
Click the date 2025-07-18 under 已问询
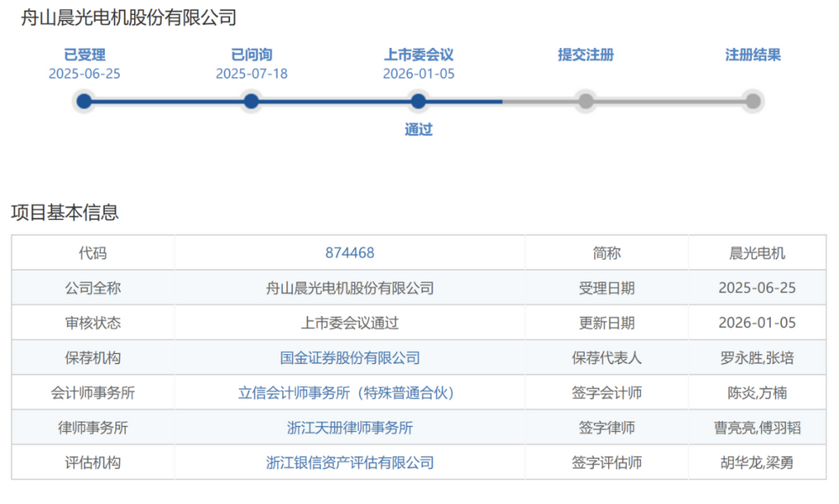[251, 73]
